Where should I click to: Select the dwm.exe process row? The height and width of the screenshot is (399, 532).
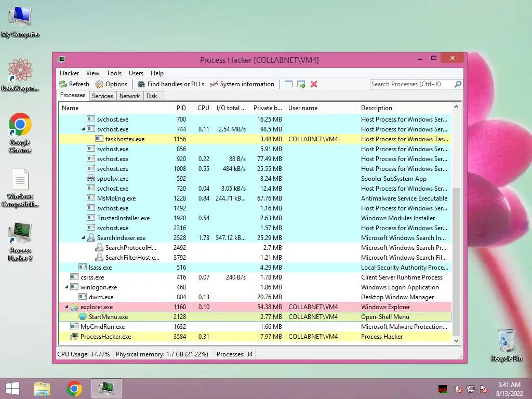click(x=255, y=297)
